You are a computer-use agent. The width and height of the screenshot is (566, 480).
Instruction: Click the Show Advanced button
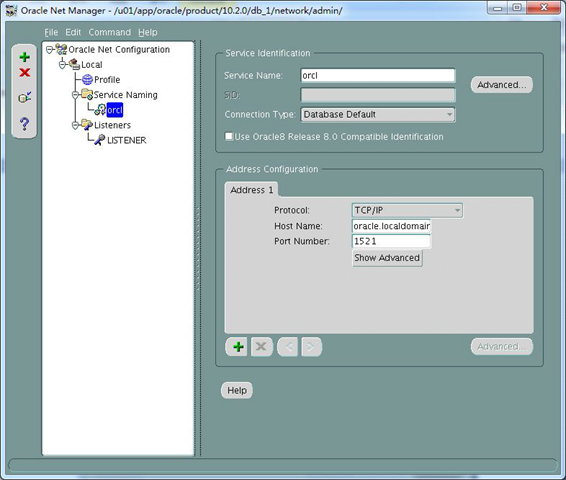point(387,258)
